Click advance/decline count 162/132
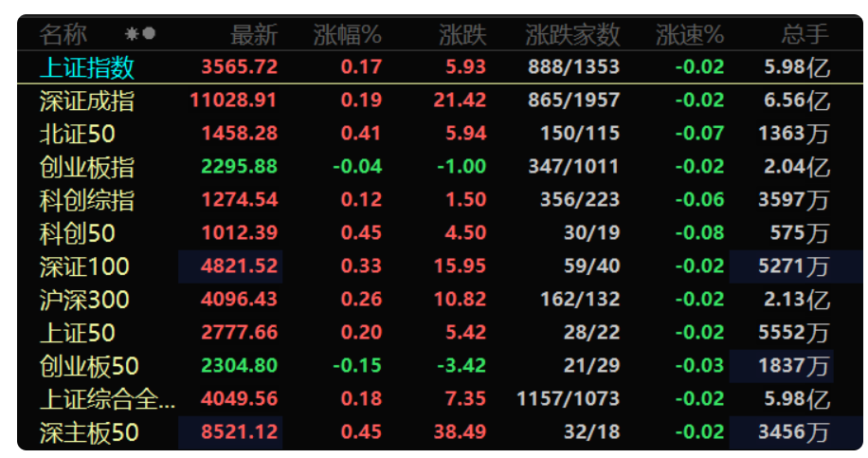Viewport: 868px width, 458px height. 580,300
